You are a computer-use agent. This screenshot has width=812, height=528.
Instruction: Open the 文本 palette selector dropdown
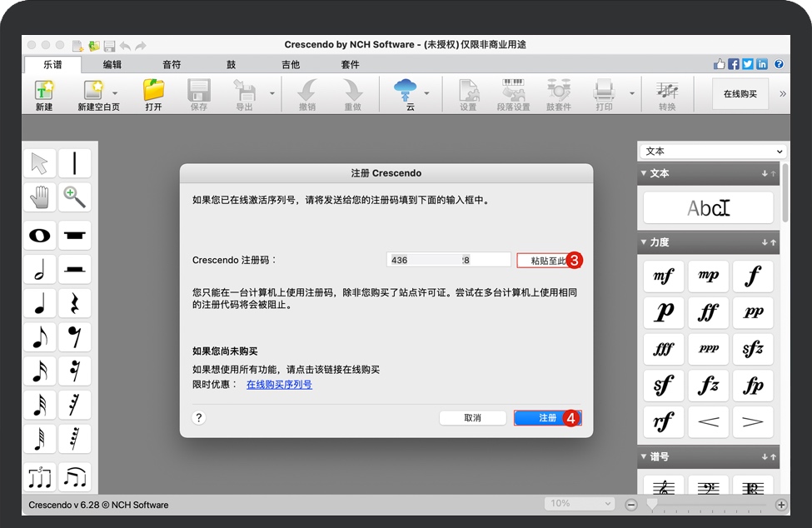pos(710,151)
